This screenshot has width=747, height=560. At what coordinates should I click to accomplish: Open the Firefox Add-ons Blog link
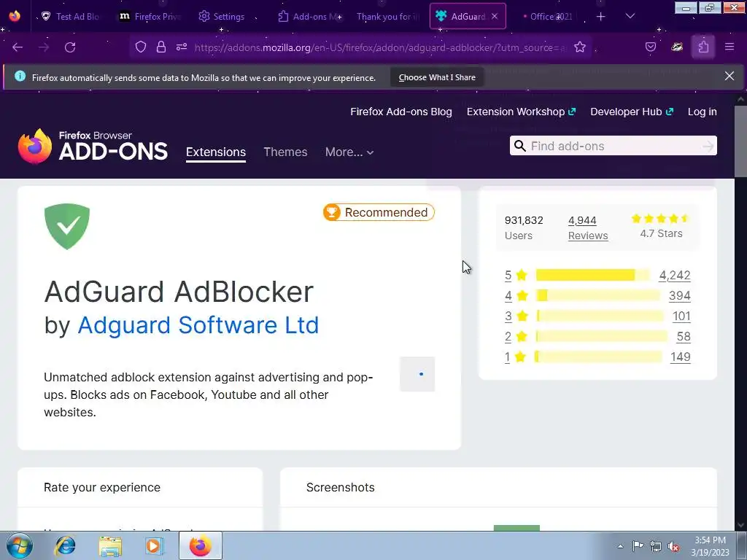401,112
